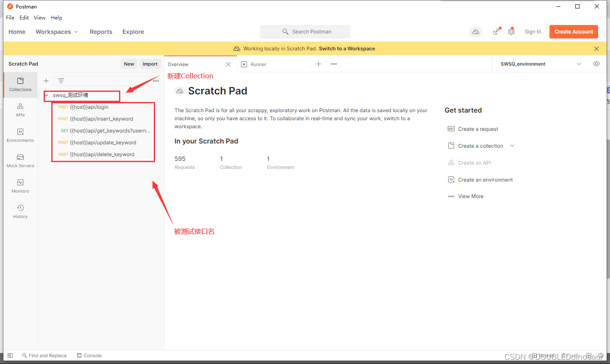Viewport: 610px width, 364px height.
Task: Open the File menu
Action: (x=10, y=18)
